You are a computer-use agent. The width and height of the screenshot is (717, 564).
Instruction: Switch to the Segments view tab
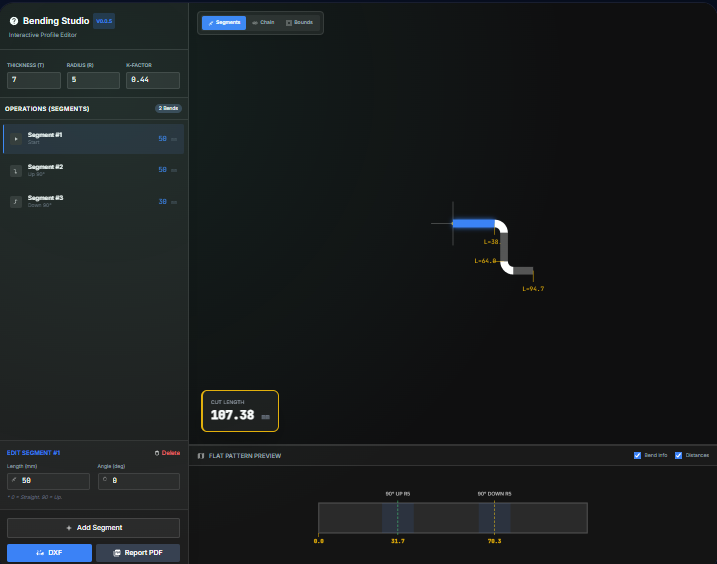[224, 22]
